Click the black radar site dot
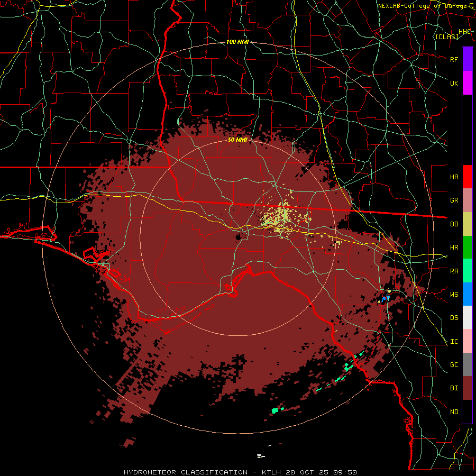This screenshot has height=476, width=476. (239, 237)
